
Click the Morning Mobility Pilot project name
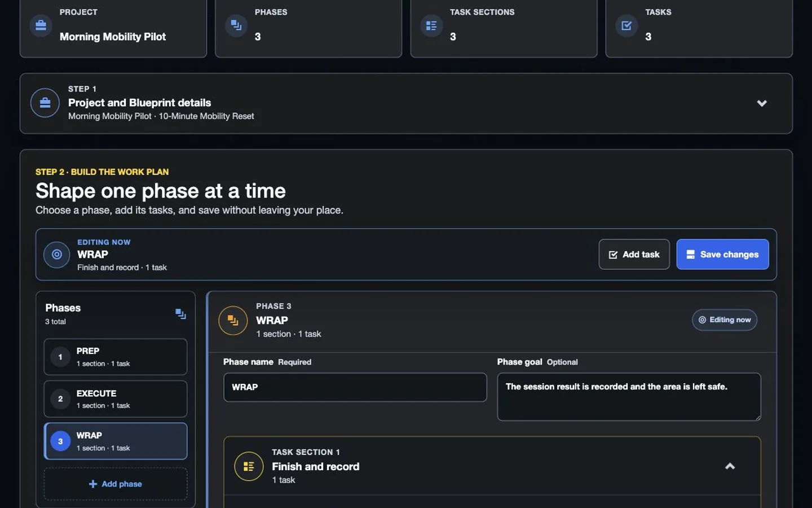113,37
